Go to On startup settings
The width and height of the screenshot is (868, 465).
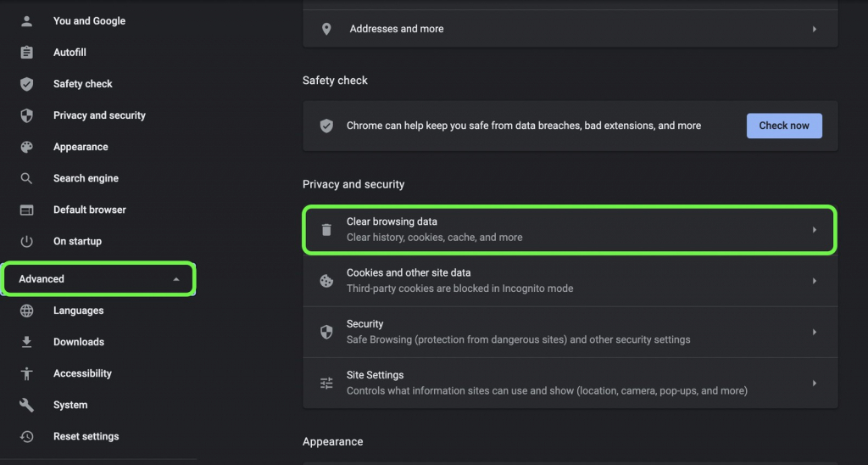pyautogui.click(x=77, y=242)
